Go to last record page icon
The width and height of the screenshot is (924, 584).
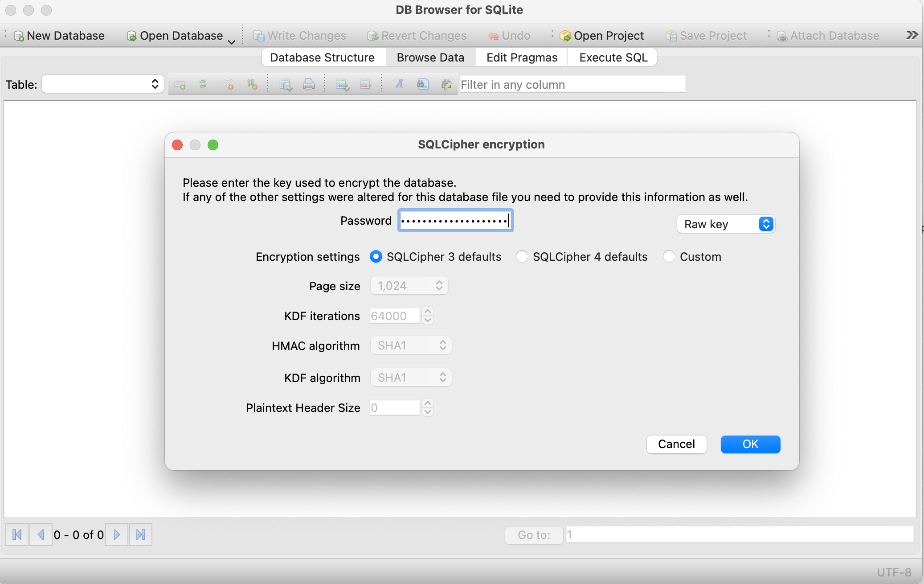coord(141,535)
